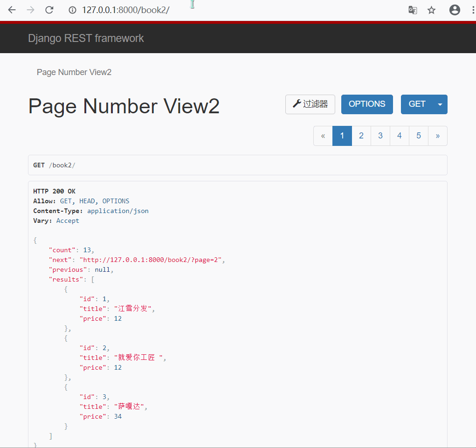This screenshot has height=448, width=476.
Task: Reload the current page
Action: (x=49, y=10)
